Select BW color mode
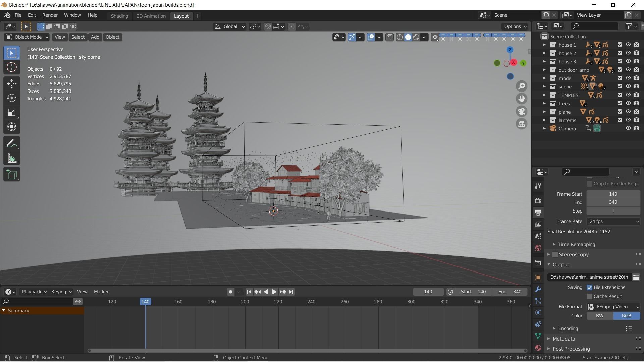Image resolution: width=644 pixels, height=362 pixels. pyautogui.click(x=600, y=316)
